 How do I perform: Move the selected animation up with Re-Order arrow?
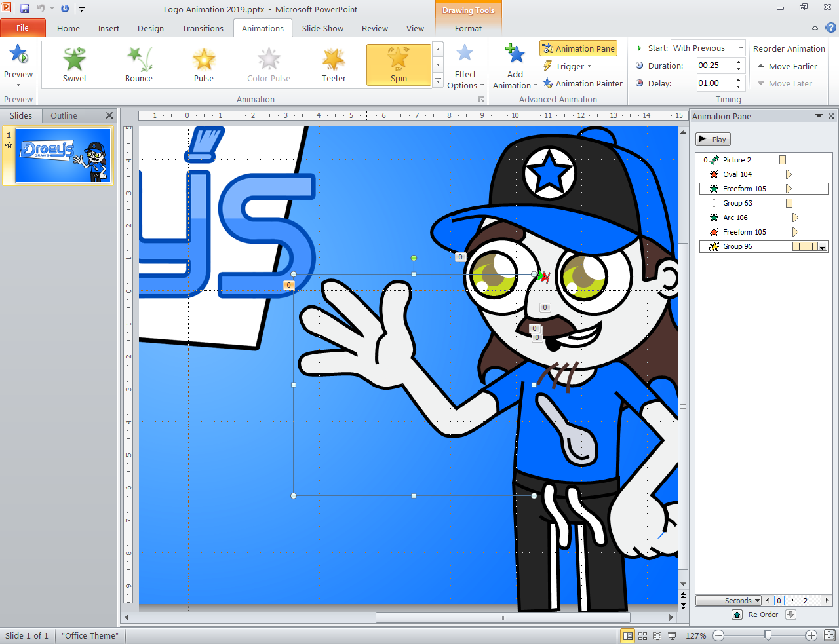[x=737, y=615]
